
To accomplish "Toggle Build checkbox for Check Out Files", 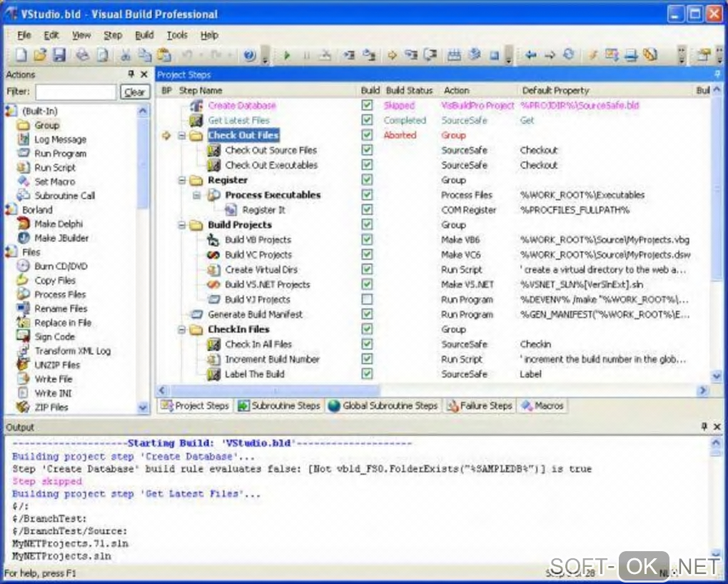I will [367, 135].
